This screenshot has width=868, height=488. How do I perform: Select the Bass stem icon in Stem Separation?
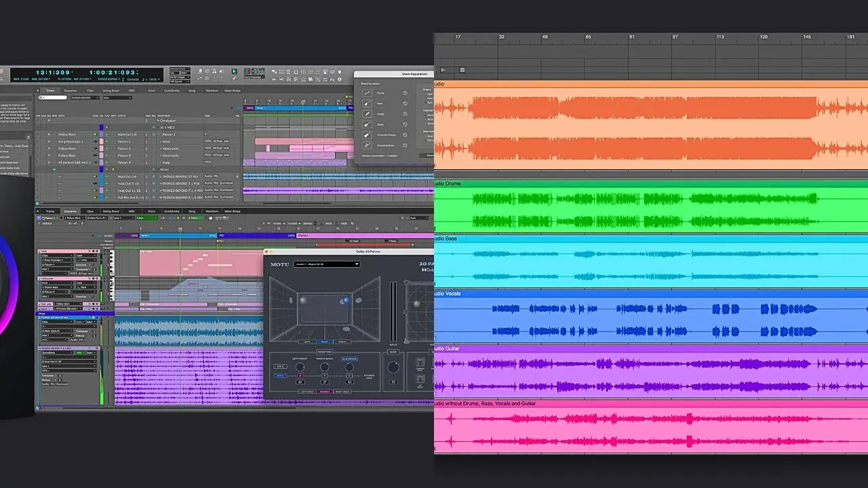click(x=367, y=104)
